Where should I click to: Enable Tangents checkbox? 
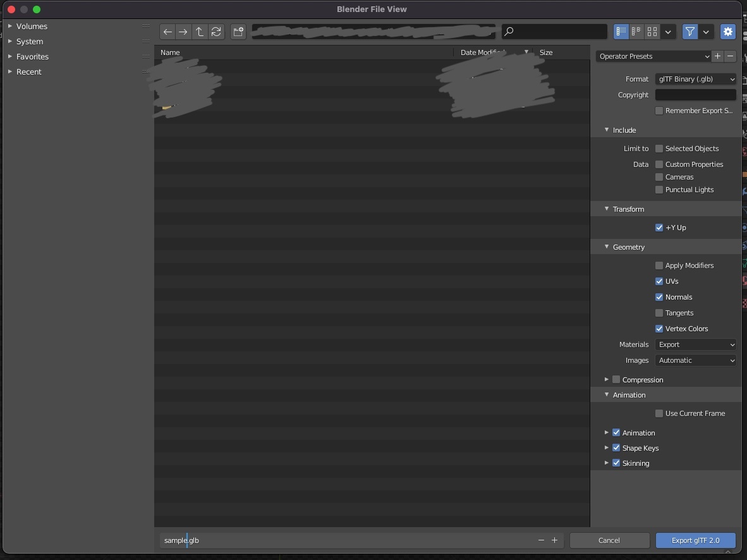(659, 313)
